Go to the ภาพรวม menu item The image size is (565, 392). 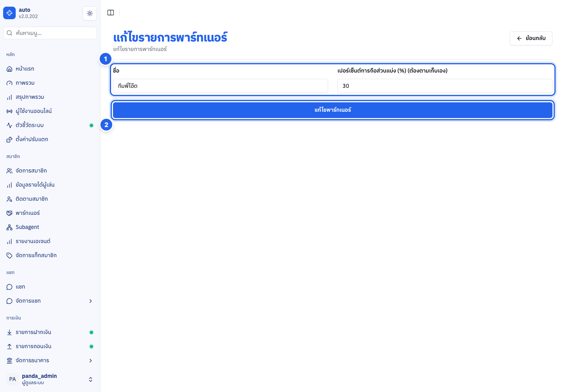click(50, 83)
